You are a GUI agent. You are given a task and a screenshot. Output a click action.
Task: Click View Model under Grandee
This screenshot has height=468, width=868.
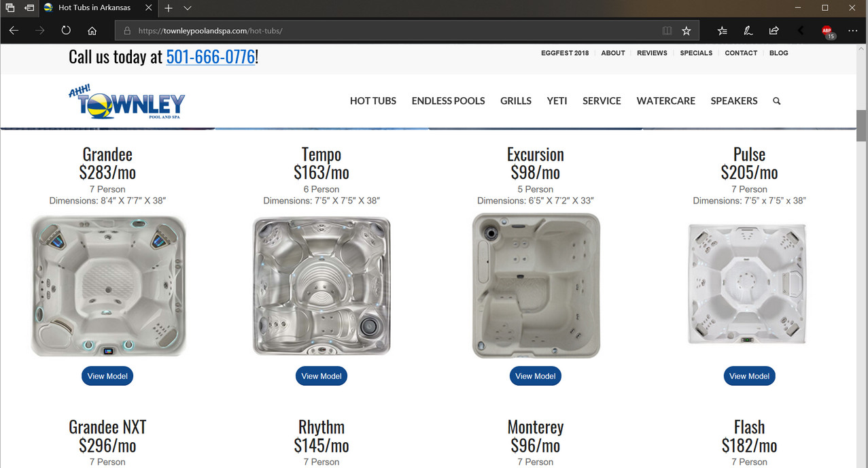coord(107,376)
